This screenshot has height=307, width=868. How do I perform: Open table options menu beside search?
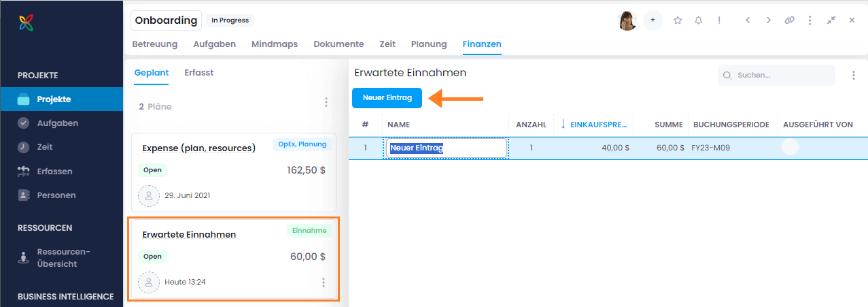point(854,76)
